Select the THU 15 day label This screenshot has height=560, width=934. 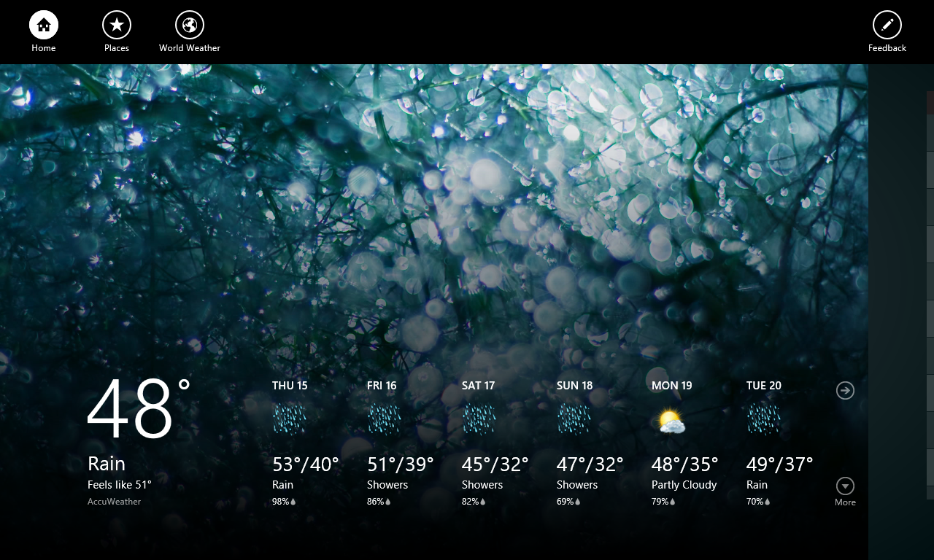(x=290, y=386)
